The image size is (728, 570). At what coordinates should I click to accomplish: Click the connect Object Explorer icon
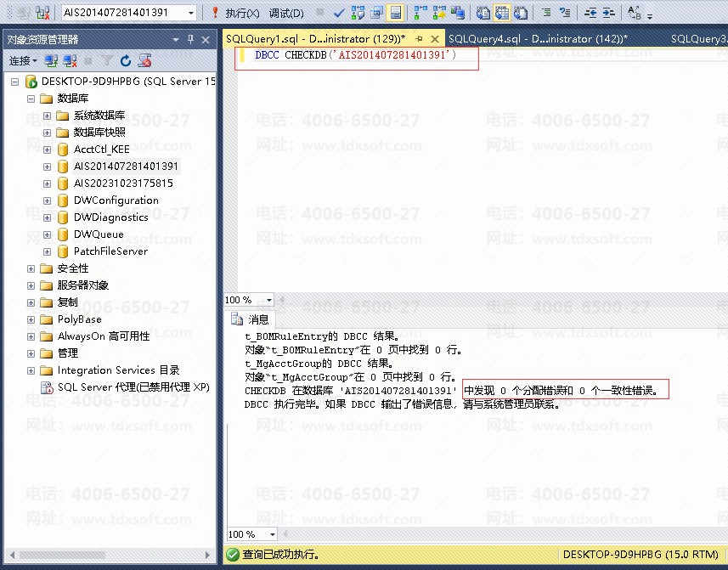click(51, 60)
